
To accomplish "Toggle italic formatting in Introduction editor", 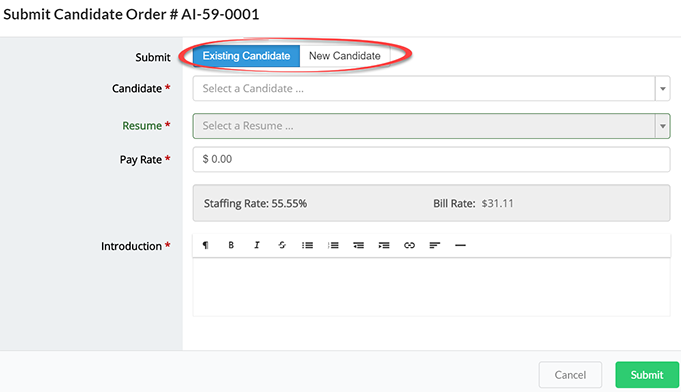I will 257,245.
